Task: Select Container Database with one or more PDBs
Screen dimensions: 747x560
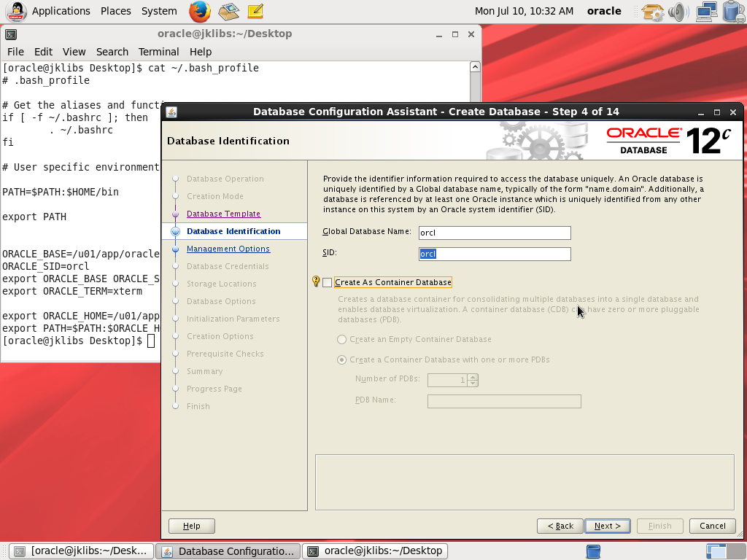Action: (342, 360)
